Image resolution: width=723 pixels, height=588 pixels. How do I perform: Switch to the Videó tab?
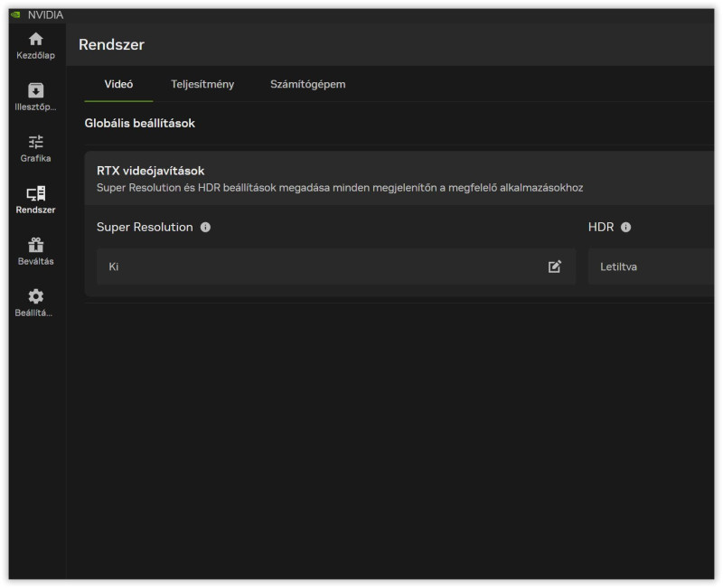pyautogui.click(x=118, y=84)
